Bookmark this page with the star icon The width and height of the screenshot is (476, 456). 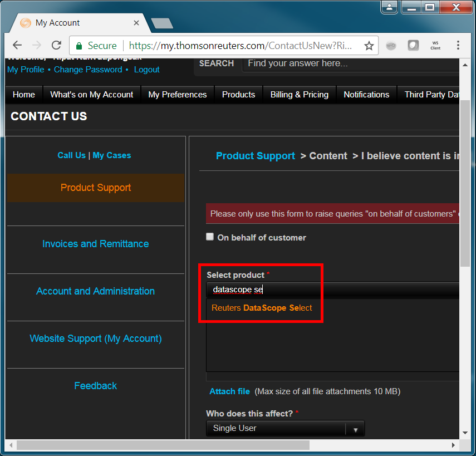point(369,46)
